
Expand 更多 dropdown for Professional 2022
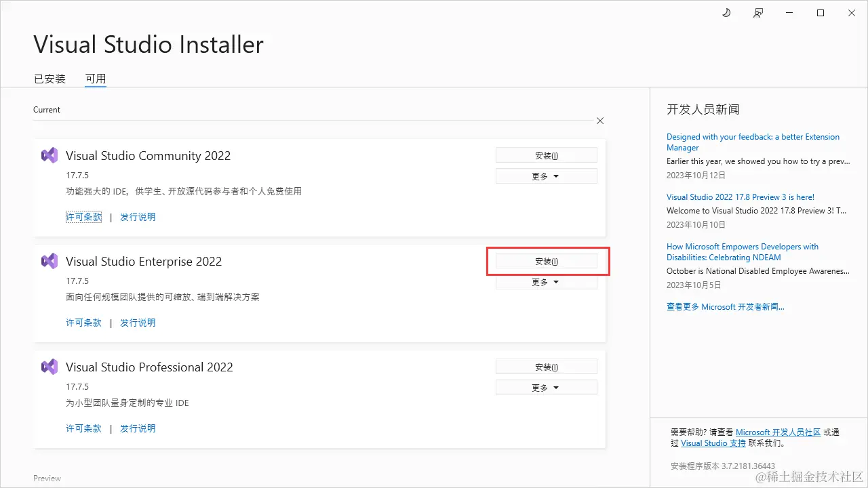[x=547, y=388]
